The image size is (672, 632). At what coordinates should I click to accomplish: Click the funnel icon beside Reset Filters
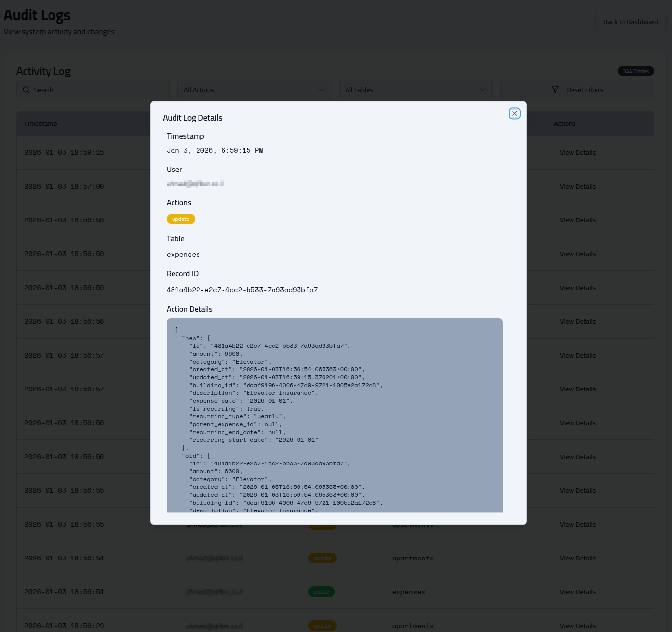tap(555, 90)
